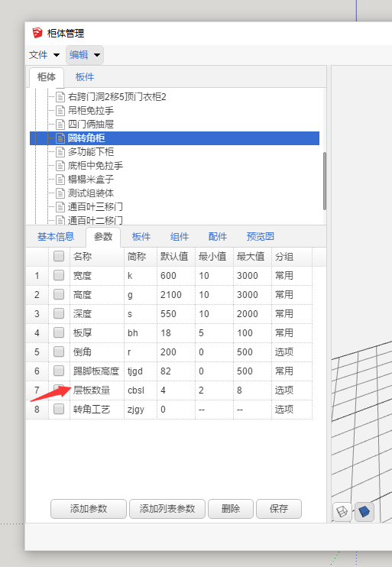Open the 文件 dropdown menu
Image resolution: width=392 pixels, height=567 pixels.
tap(44, 55)
